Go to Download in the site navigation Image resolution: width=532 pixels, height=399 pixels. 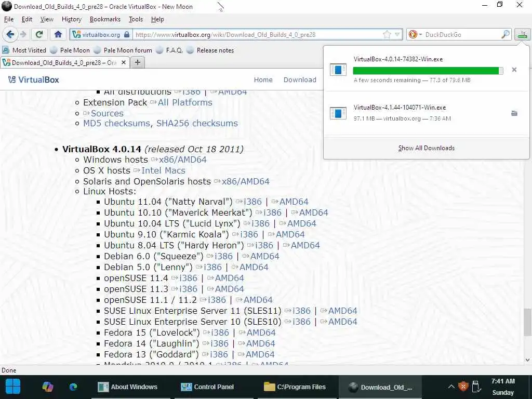click(300, 79)
